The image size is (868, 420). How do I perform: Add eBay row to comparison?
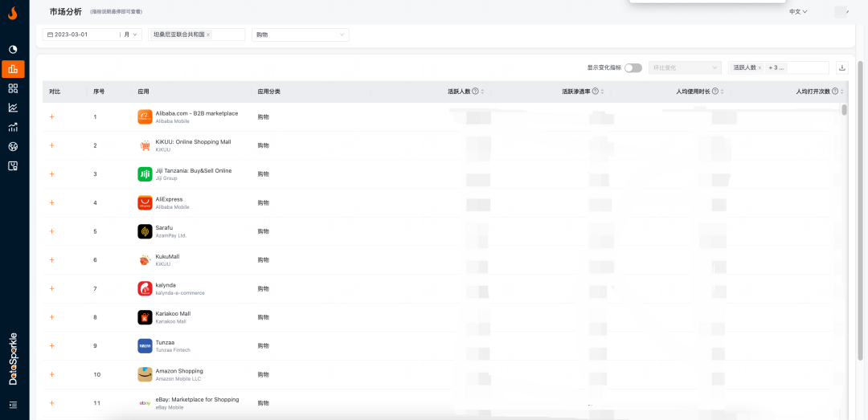click(52, 403)
